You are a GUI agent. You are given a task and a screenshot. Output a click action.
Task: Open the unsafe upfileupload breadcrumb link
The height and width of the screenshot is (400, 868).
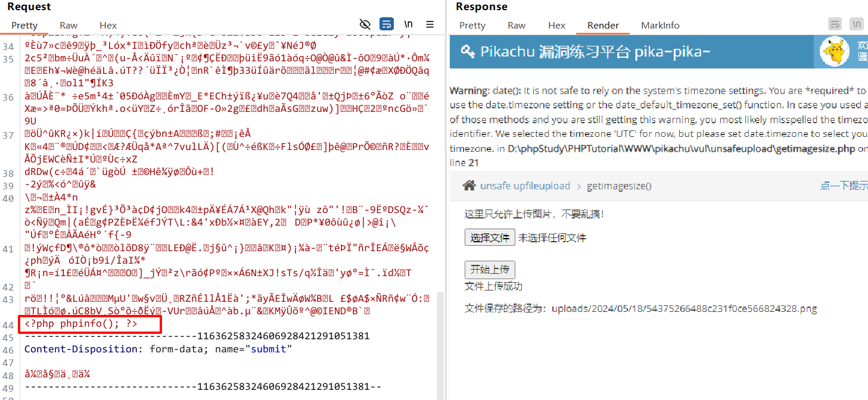[525, 186]
